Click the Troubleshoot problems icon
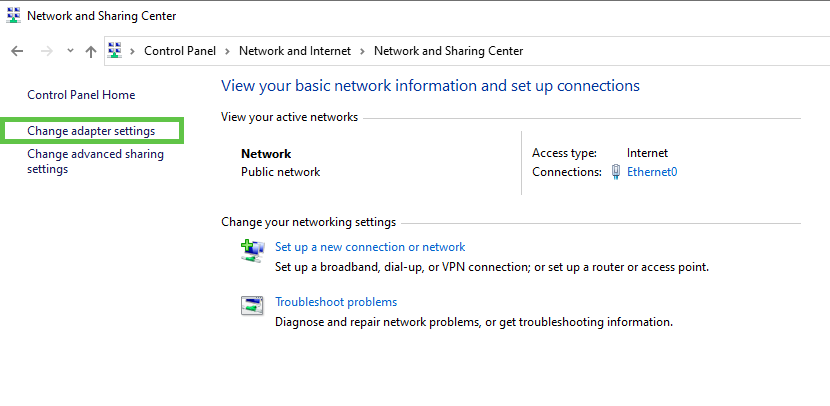 click(252, 305)
